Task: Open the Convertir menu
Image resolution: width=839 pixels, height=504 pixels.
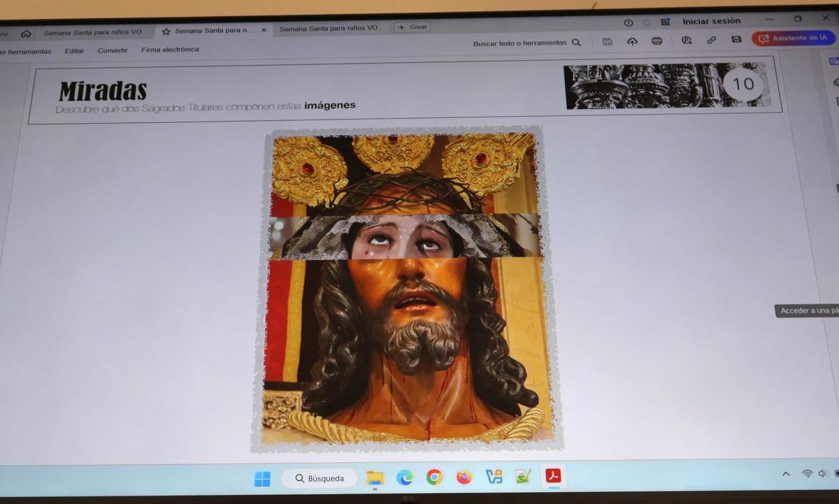Action: coord(113,50)
